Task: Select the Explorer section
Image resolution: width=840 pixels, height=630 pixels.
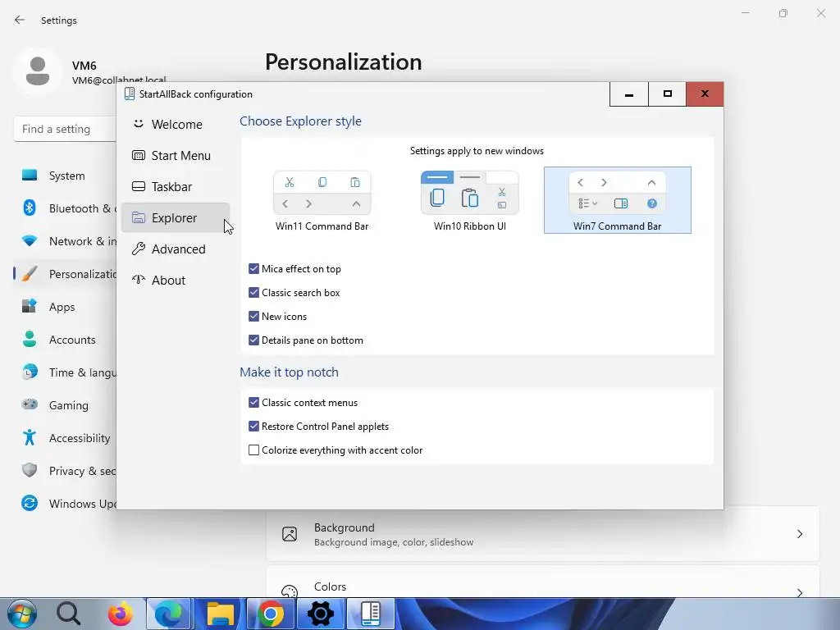Action: [x=176, y=217]
